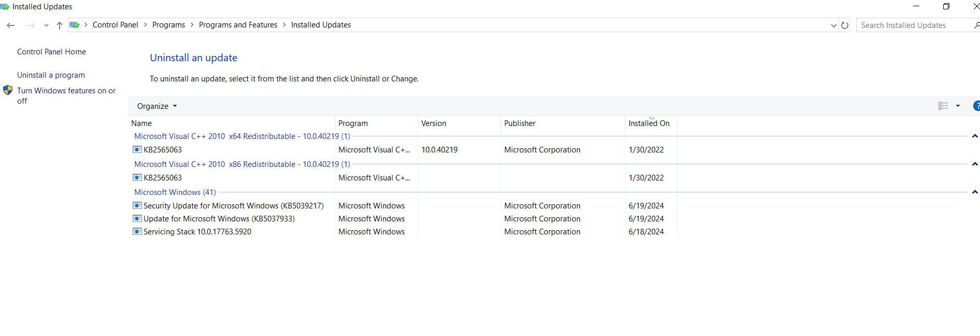
Task: Collapse the Microsoft Windows (41) group
Action: pos(975,192)
